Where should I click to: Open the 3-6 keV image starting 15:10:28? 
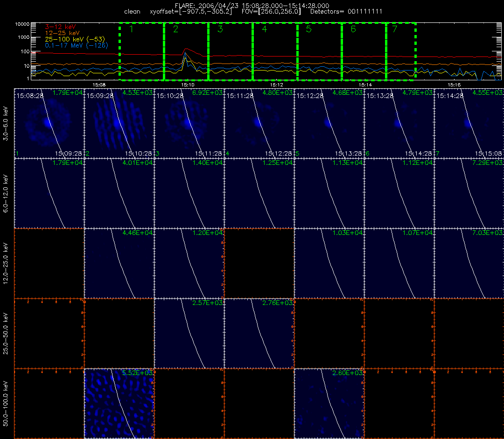tap(189, 123)
